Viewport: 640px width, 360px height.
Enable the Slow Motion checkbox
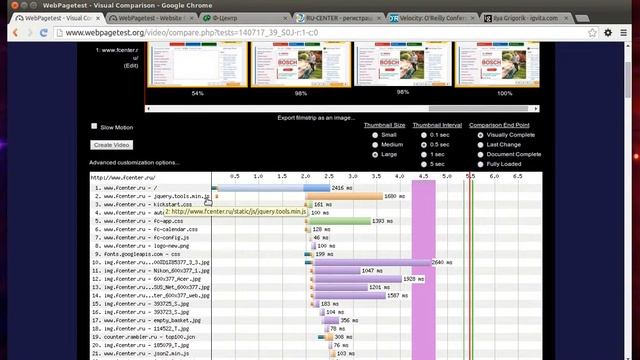[94, 126]
